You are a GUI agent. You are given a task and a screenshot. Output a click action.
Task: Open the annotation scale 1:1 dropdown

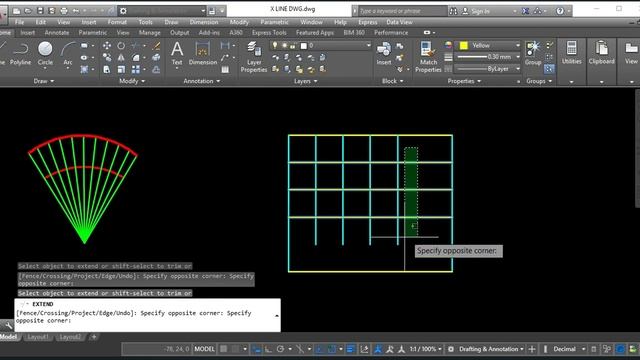(x=425, y=349)
